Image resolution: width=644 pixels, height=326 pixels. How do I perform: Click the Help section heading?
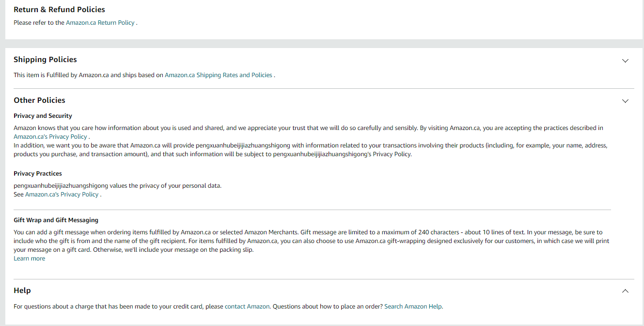pos(22,291)
